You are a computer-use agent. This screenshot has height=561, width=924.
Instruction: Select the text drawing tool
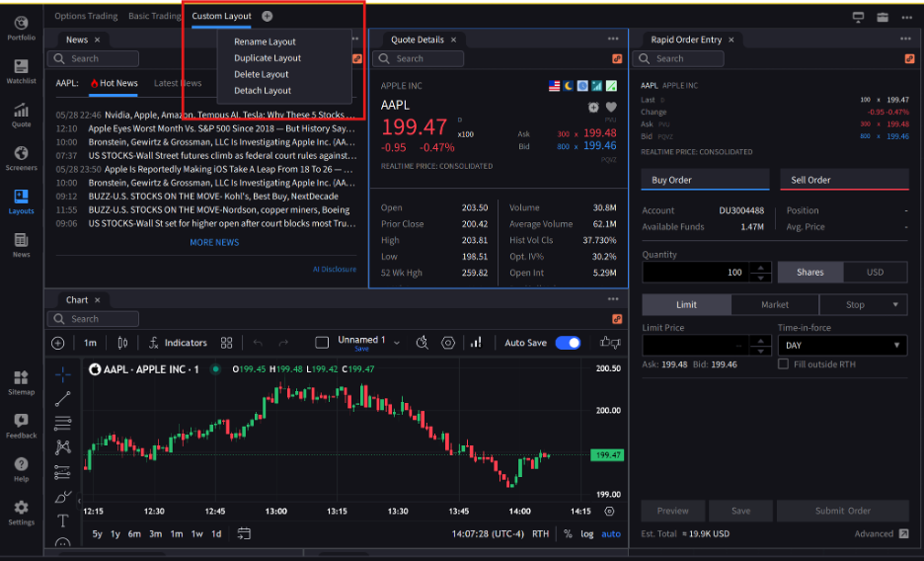(x=62, y=521)
